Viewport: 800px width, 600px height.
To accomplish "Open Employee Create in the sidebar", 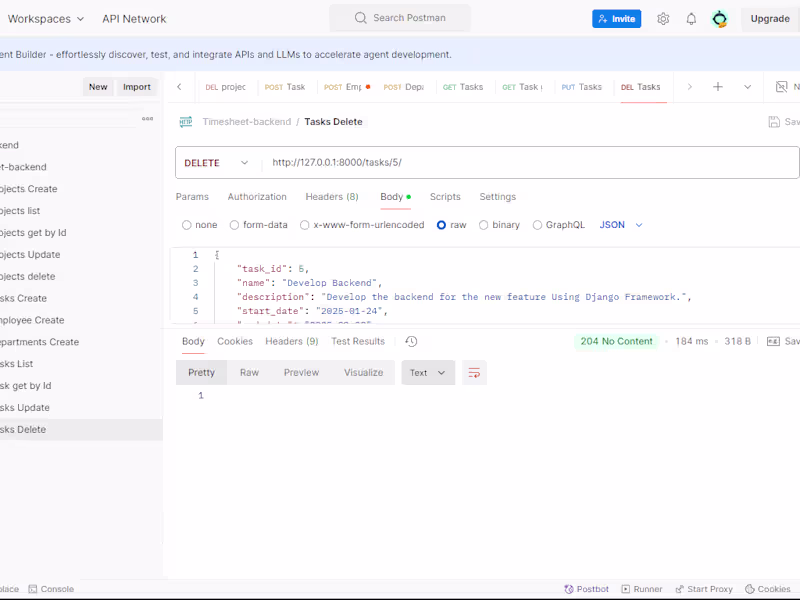I will click(x=81, y=320).
